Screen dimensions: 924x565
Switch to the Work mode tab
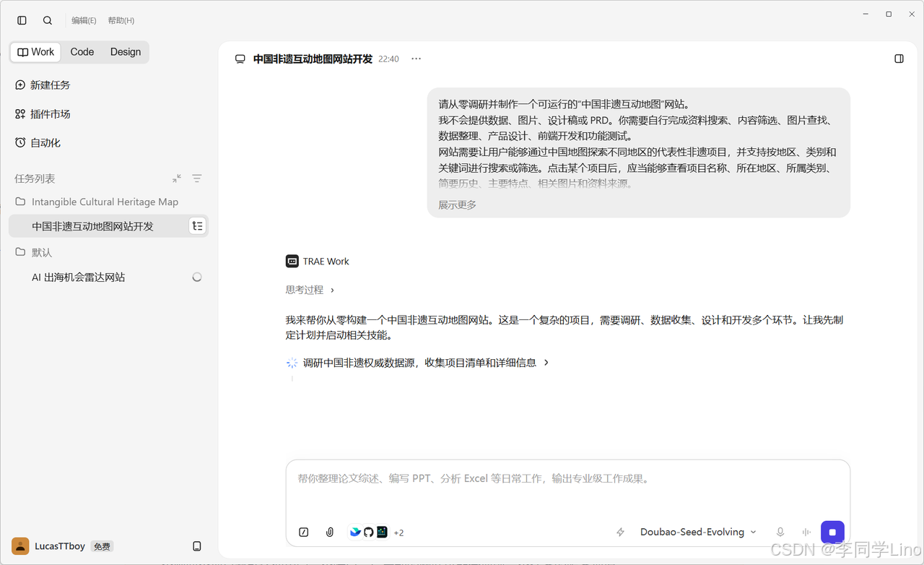pos(36,52)
